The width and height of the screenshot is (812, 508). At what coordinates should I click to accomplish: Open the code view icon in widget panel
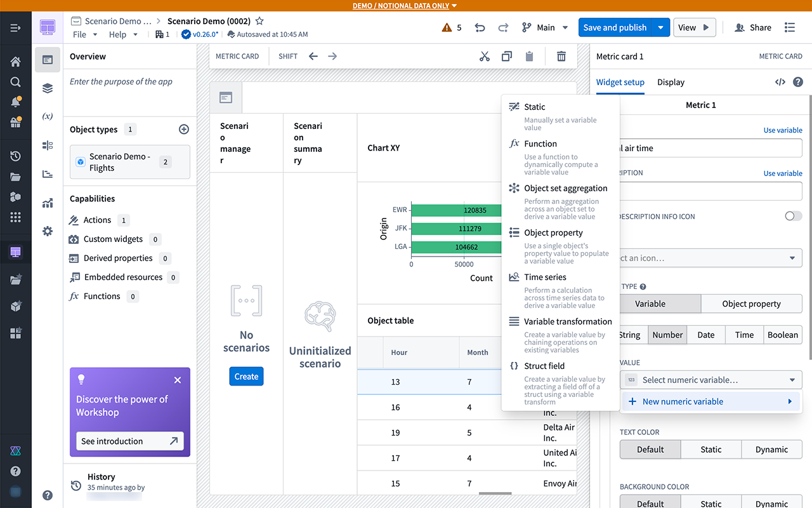[x=780, y=82]
